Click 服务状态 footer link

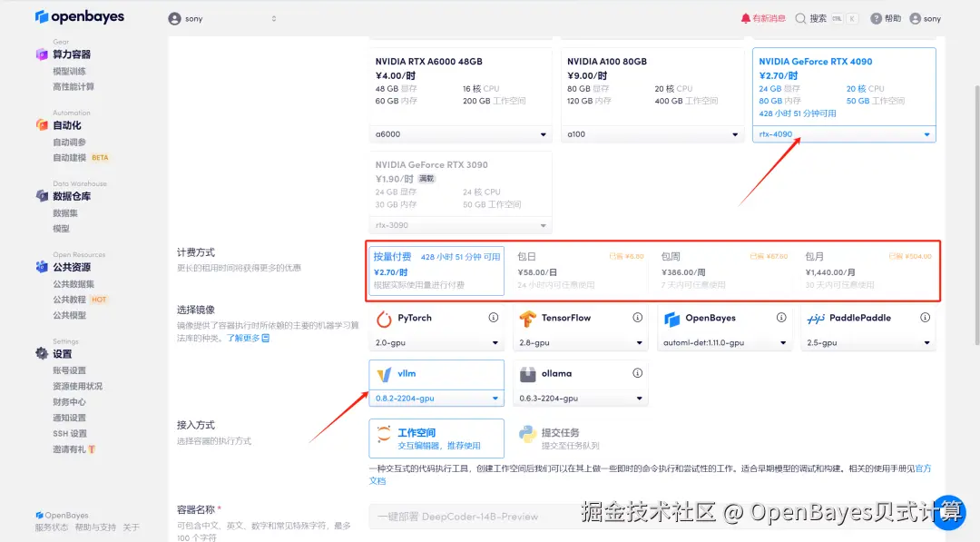point(51,527)
